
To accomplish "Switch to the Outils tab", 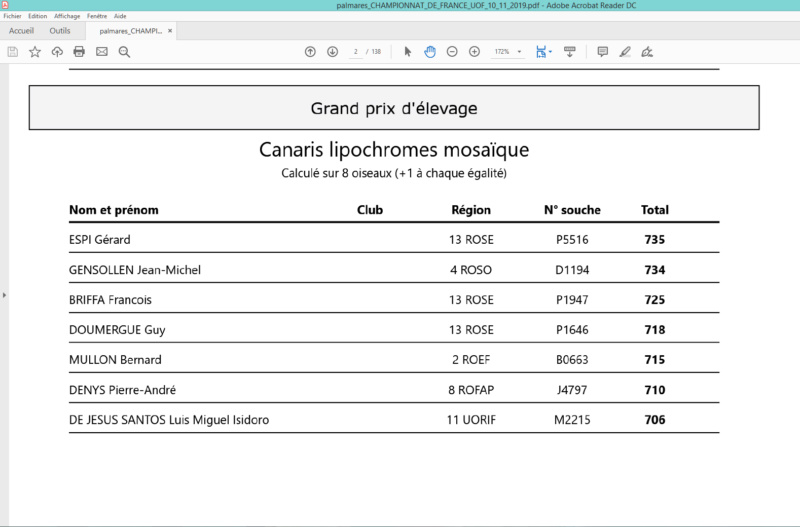I will (x=60, y=31).
